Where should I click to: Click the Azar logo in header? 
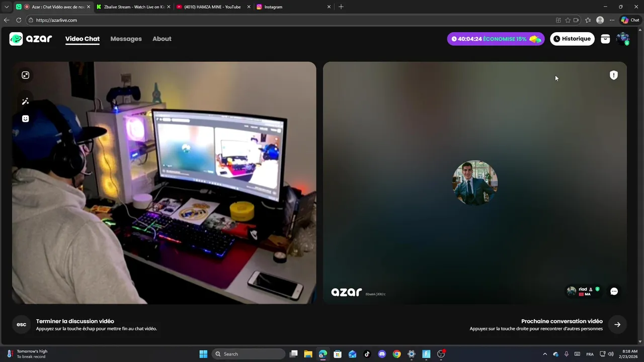point(31,39)
